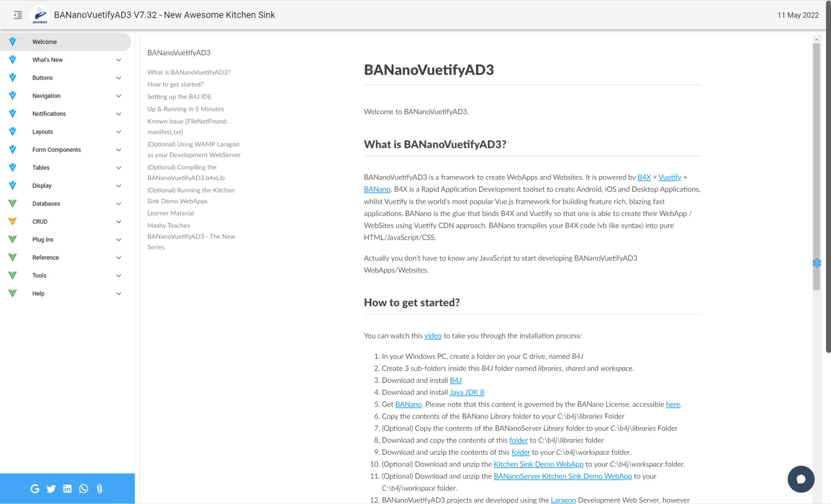Expand the Help section chevron
The height and width of the screenshot is (504, 831).
(119, 294)
